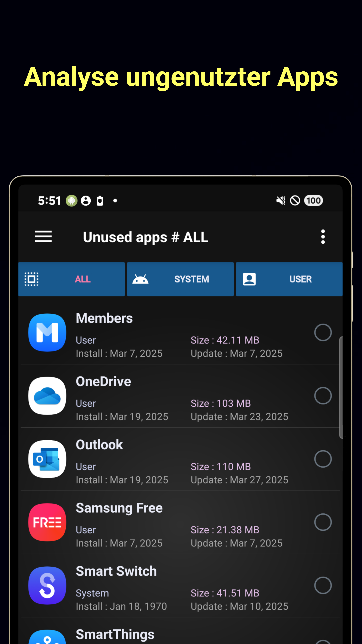
Task: Tap the muted sound status icon
Action: 281,201
